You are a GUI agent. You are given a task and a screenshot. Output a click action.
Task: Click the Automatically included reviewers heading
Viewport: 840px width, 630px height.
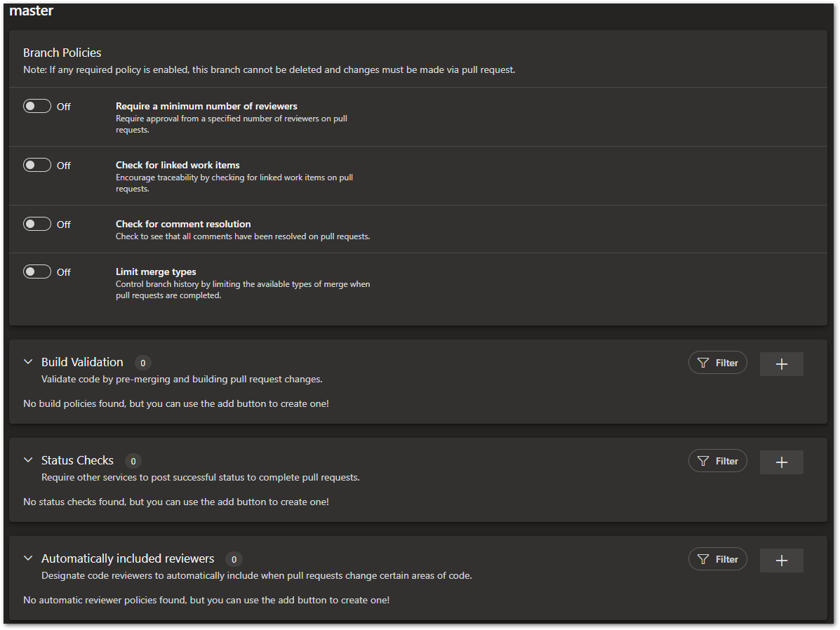(128, 558)
